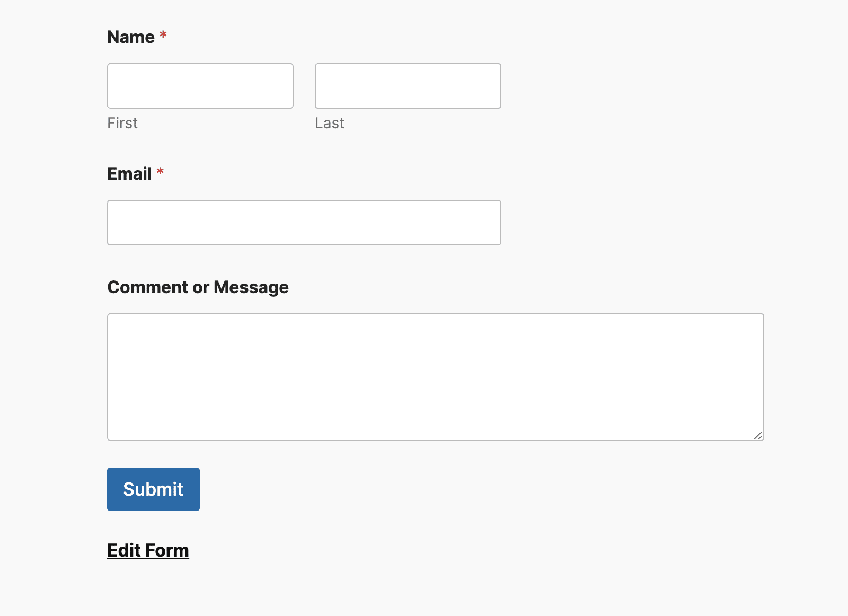Screen dimensions: 848x616
Task: Click the Last sublabel under the name box
Action: [x=330, y=123]
